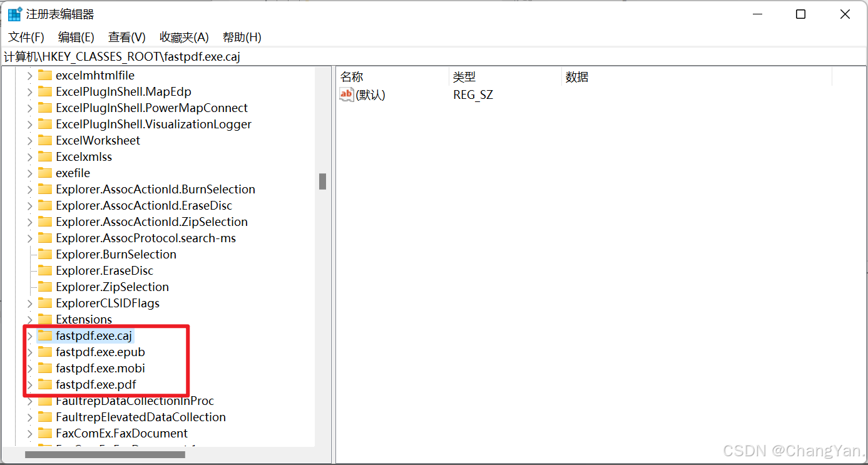Click the REG_SZ type cell
The image size is (868, 465).
point(473,95)
